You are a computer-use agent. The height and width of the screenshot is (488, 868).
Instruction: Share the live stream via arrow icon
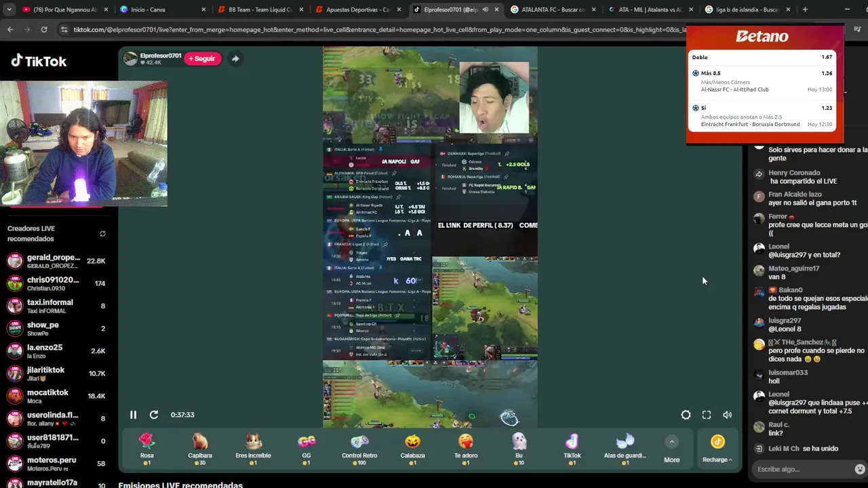(235, 59)
